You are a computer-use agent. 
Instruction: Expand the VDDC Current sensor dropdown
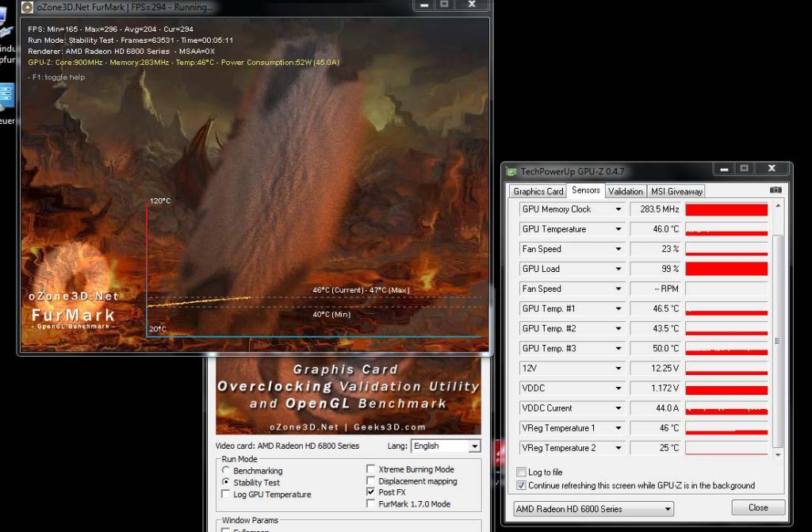pyautogui.click(x=619, y=408)
